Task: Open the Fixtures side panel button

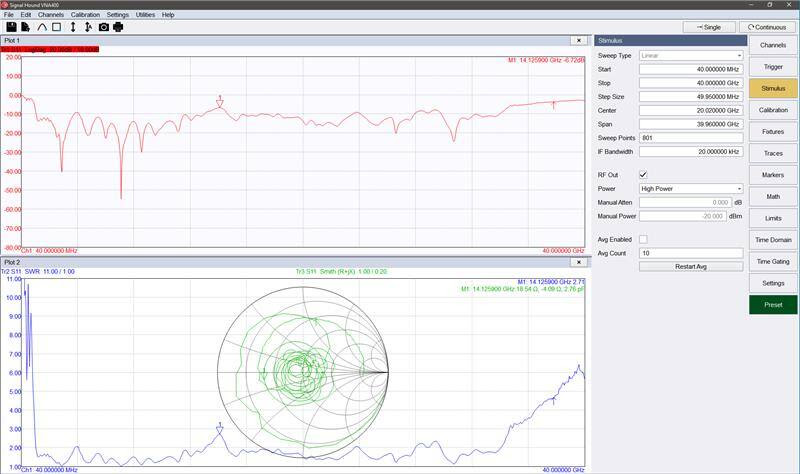Action: tap(773, 132)
